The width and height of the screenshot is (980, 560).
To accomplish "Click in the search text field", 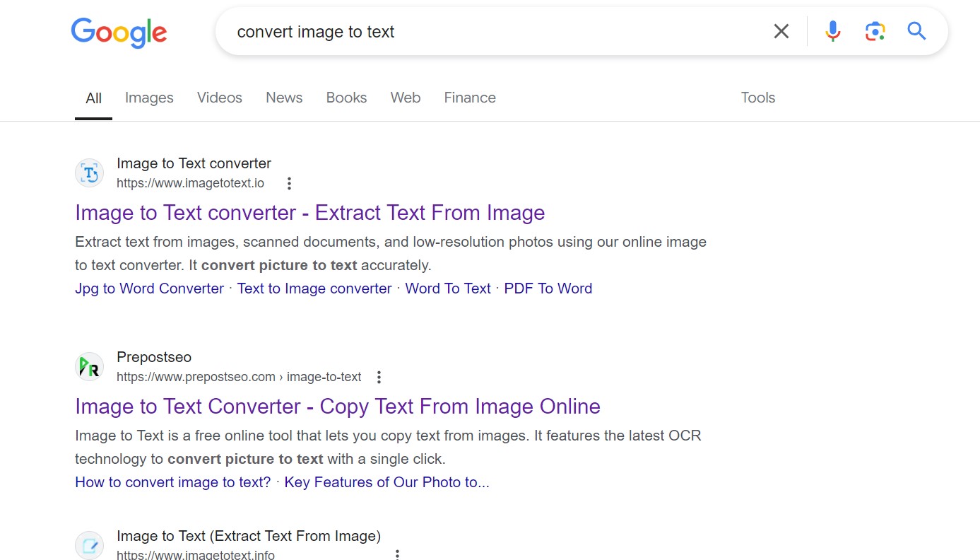I will point(495,32).
